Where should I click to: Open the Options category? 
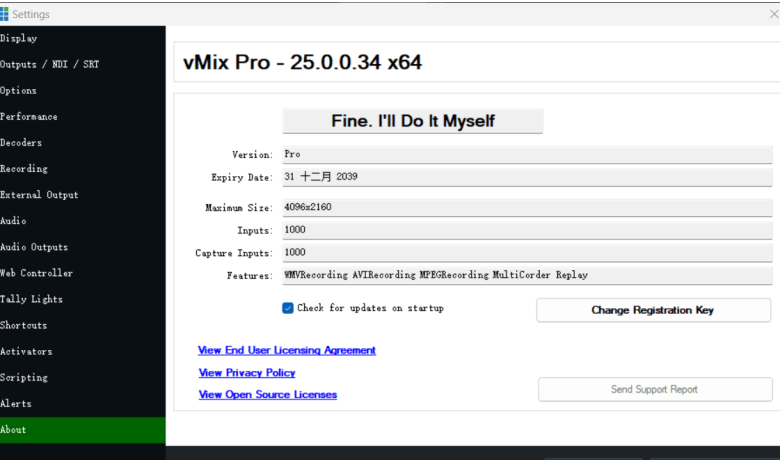[83, 91]
